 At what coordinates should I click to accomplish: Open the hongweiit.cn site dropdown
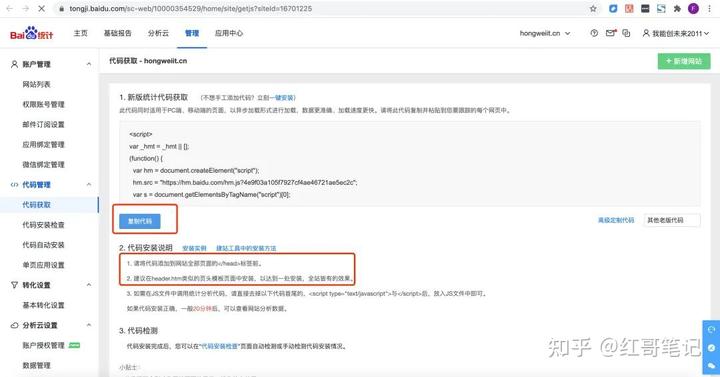pos(545,33)
